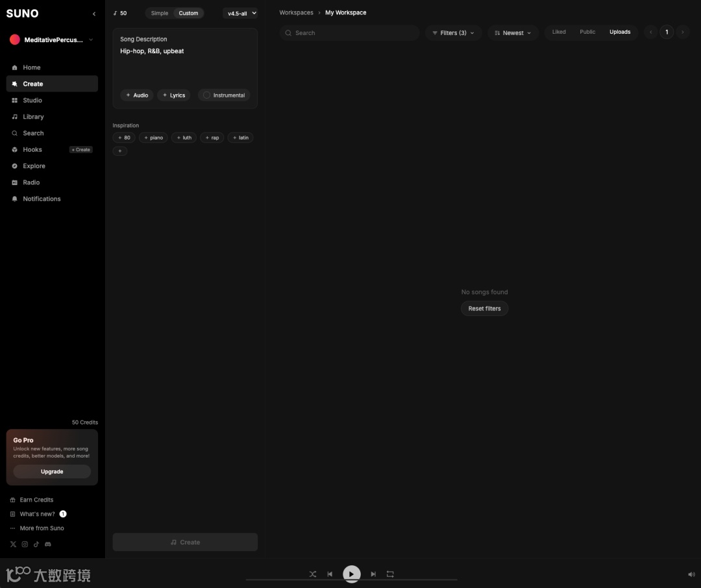Click the 'No songs found' message

[484, 292]
